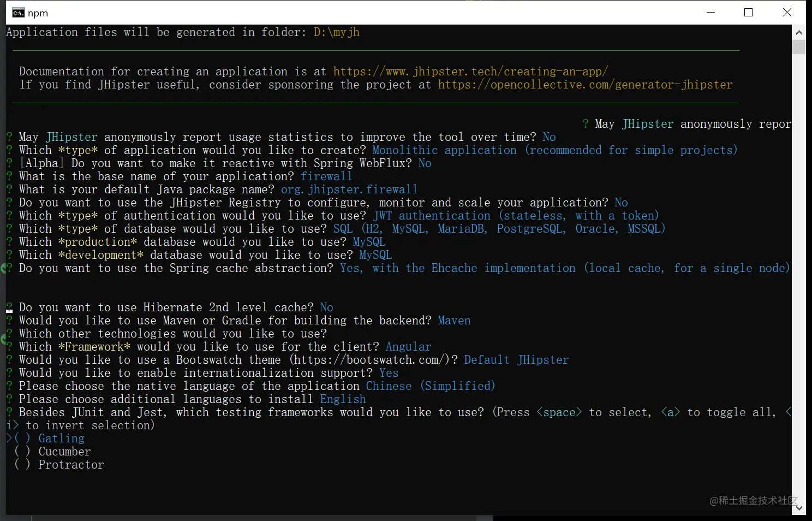
Task: Open the opencollective generator-jhipster sponsoring link
Action: 585,85
